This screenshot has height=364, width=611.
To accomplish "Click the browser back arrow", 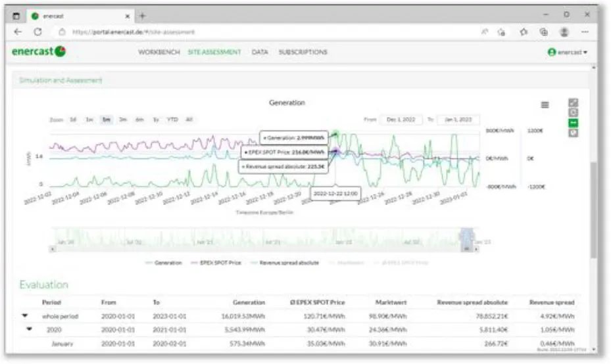I will coord(18,32).
